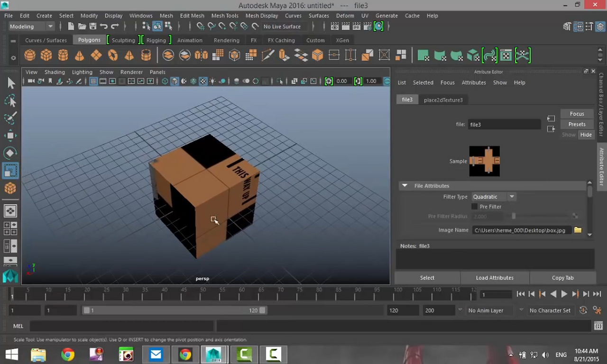This screenshot has height=364, width=607.
Task: Click the Focus button in Attribute Editor
Action: [577, 114]
